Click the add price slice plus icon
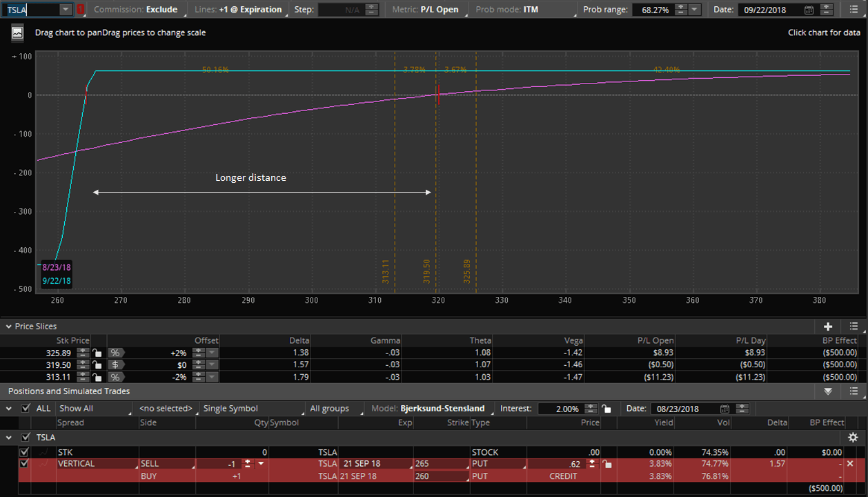This screenshot has height=497, width=868. (828, 327)
